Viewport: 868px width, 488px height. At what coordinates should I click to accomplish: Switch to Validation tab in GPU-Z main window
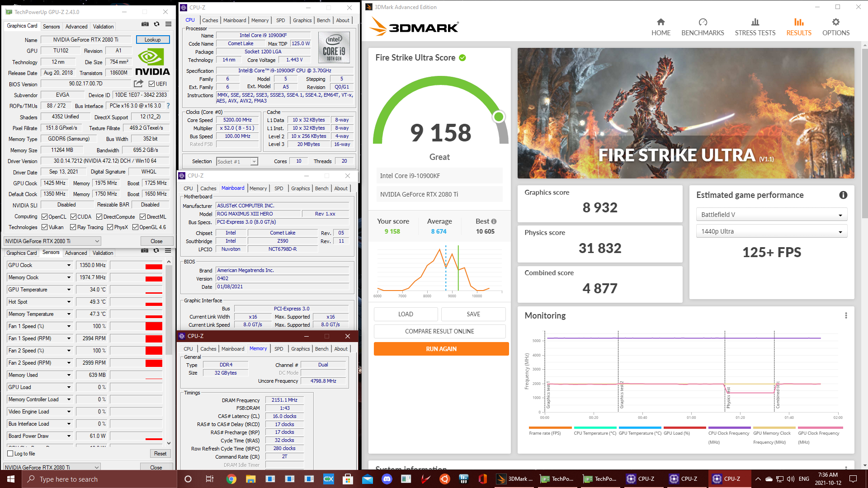pyautogui.click(x=104, y=27)
